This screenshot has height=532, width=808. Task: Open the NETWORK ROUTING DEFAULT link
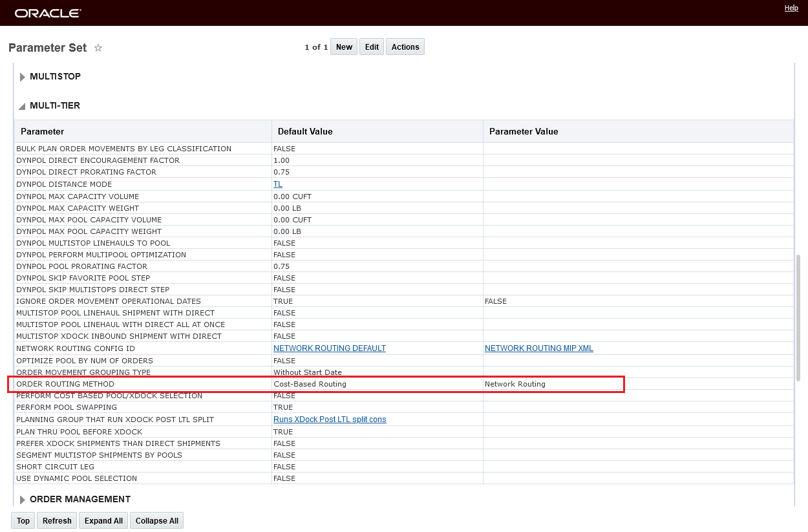coord(330,348)
